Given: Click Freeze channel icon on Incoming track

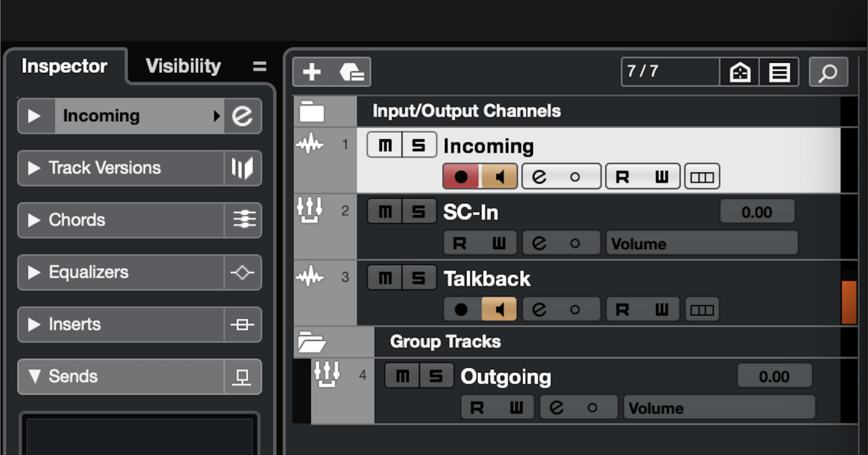Looking at the screenshot, I should click(x=702, y=177).
